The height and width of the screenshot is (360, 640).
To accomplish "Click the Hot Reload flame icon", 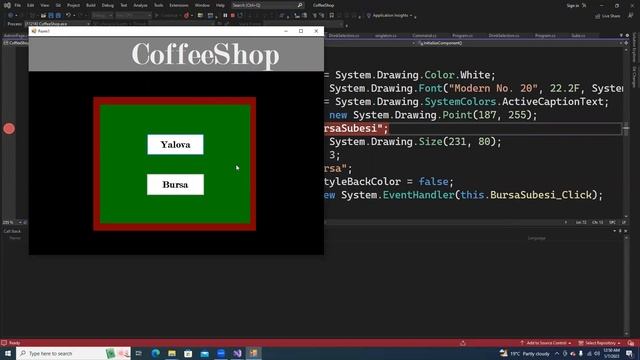I will (186, 16).
